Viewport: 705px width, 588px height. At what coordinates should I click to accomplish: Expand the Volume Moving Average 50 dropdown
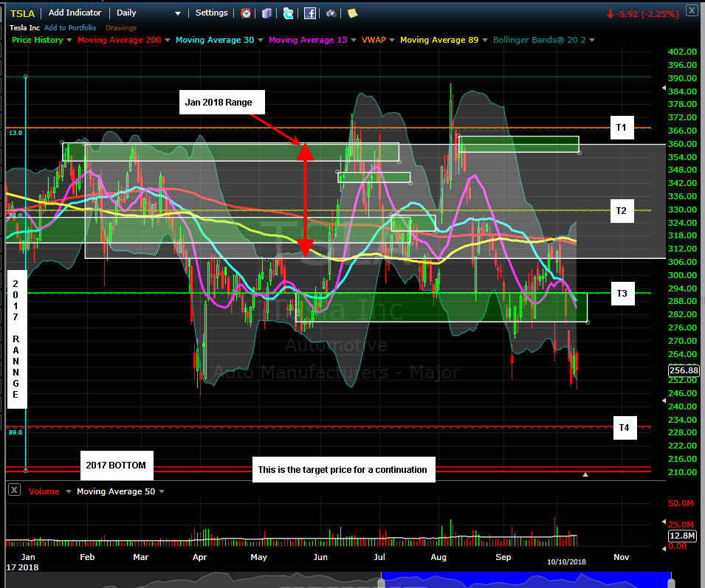coord(160,491)
